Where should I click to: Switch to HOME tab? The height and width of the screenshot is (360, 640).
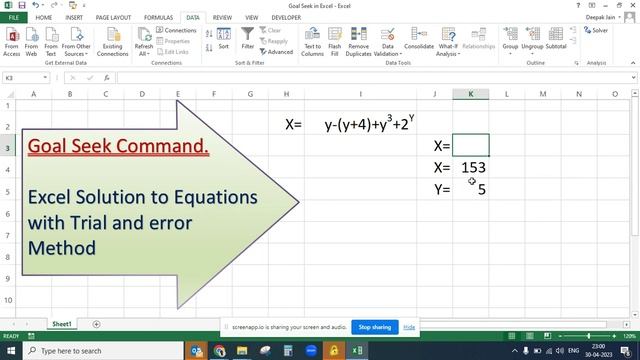click(44, 18)
